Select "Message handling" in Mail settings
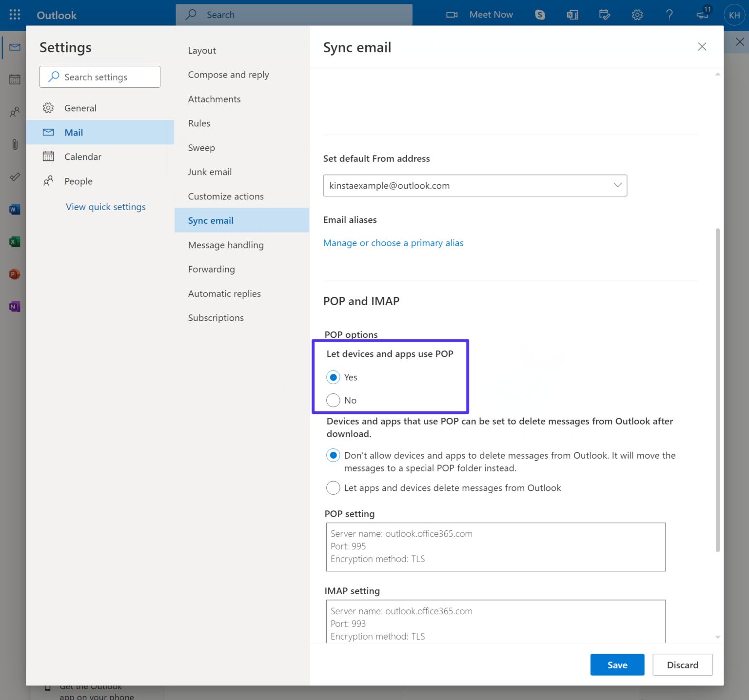This screenshot has height=700, width=749. [226, 245]
